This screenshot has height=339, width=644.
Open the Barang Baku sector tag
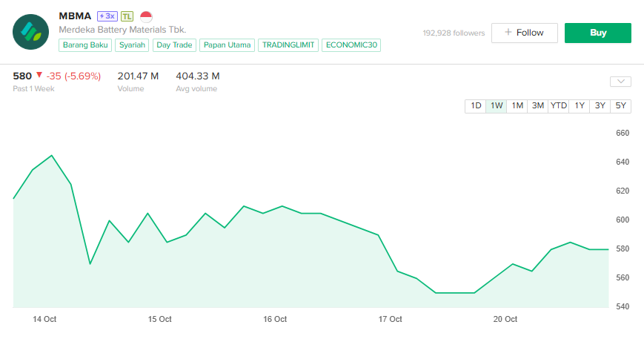(x=85, y=45)
